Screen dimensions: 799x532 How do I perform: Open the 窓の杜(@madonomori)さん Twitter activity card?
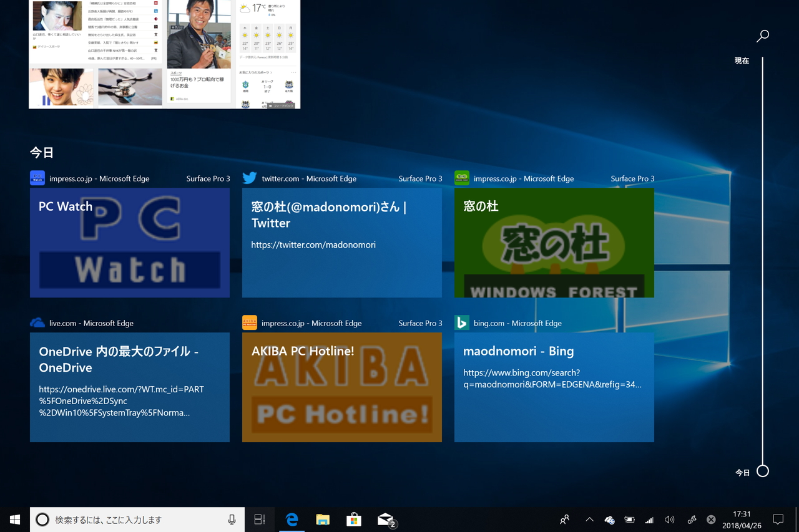coord(342,243)
